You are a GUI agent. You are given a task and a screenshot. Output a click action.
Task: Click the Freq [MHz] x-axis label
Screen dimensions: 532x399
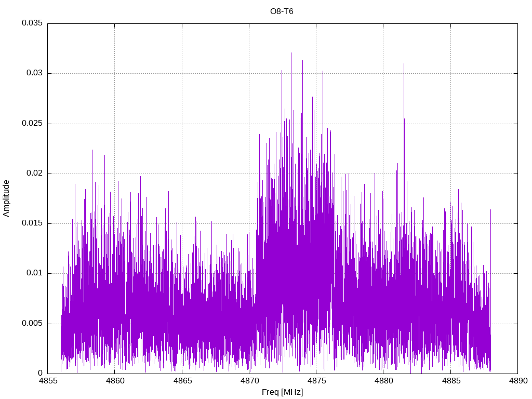282,392
